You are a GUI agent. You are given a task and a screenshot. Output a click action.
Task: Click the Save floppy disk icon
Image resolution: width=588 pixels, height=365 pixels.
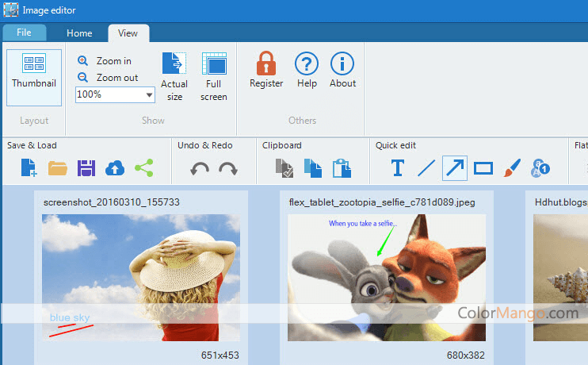pos(86,168)
